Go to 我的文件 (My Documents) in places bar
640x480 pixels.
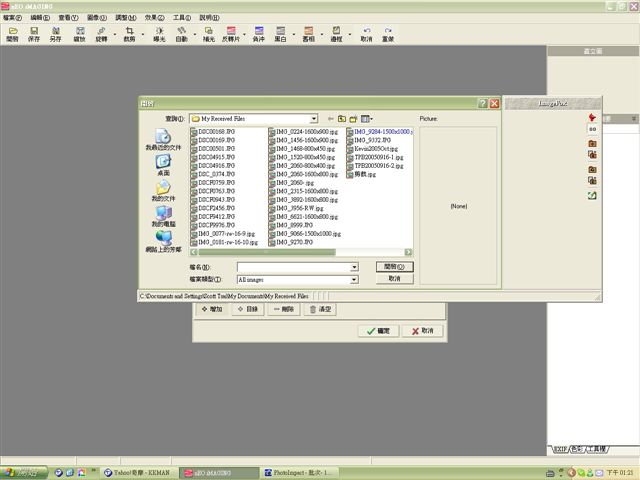coord(163,191)
